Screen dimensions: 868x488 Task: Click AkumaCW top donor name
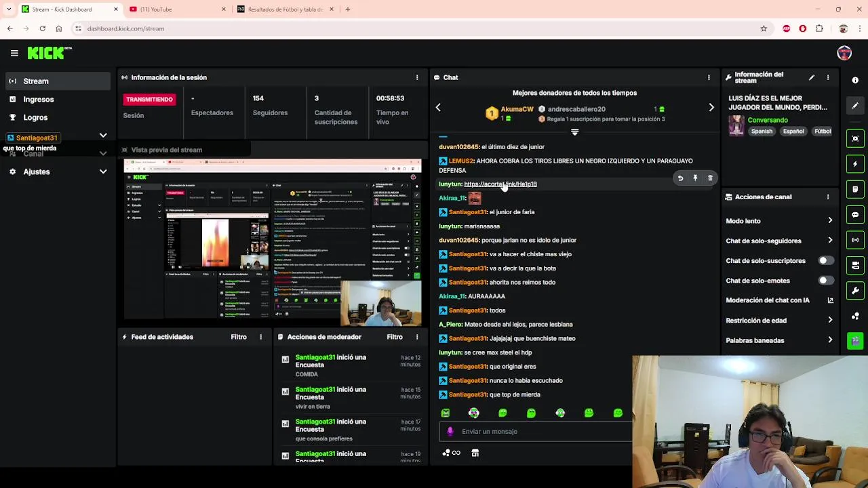(x=517, y=109)
